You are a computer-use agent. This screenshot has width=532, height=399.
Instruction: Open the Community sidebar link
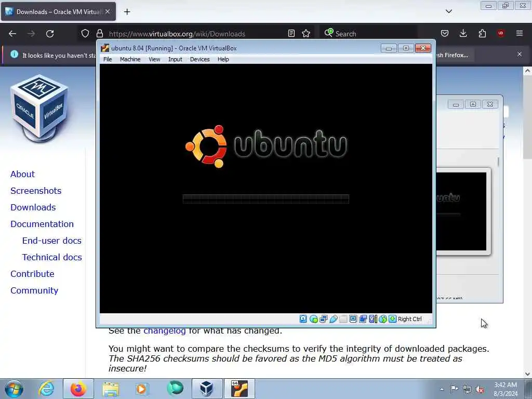click(x=34, y=290)
